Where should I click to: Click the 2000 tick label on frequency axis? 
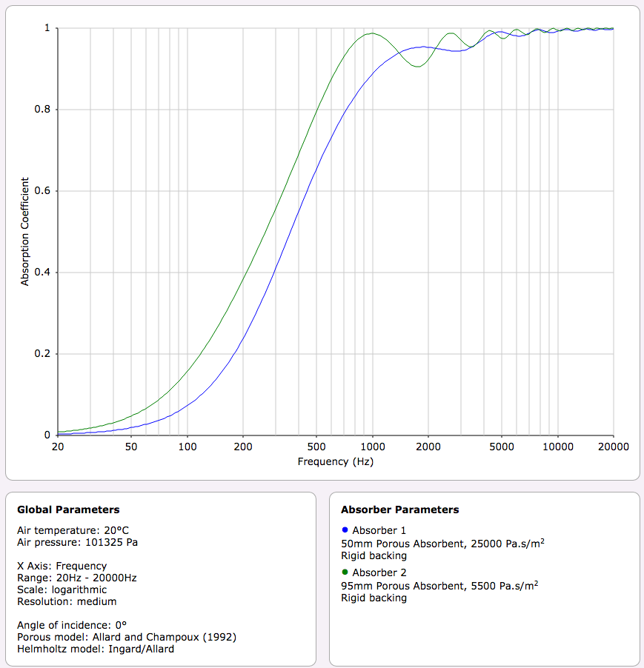428,447
